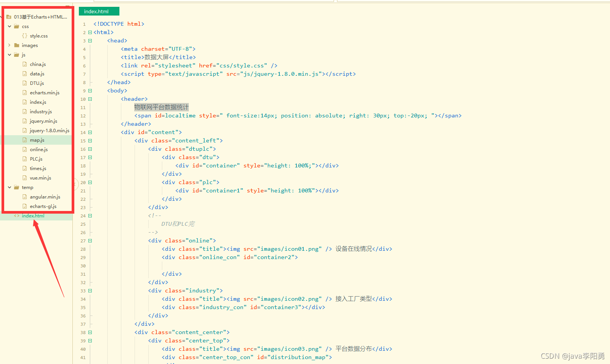Screen dimensions: 610x364
Task: Open echarts.min.js file
Action: click(x=45, y=93)
